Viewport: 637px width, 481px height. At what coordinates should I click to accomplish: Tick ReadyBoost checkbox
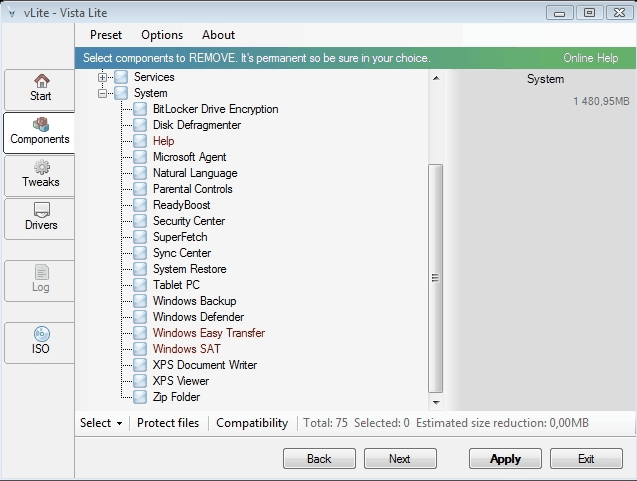pos(140,205)
